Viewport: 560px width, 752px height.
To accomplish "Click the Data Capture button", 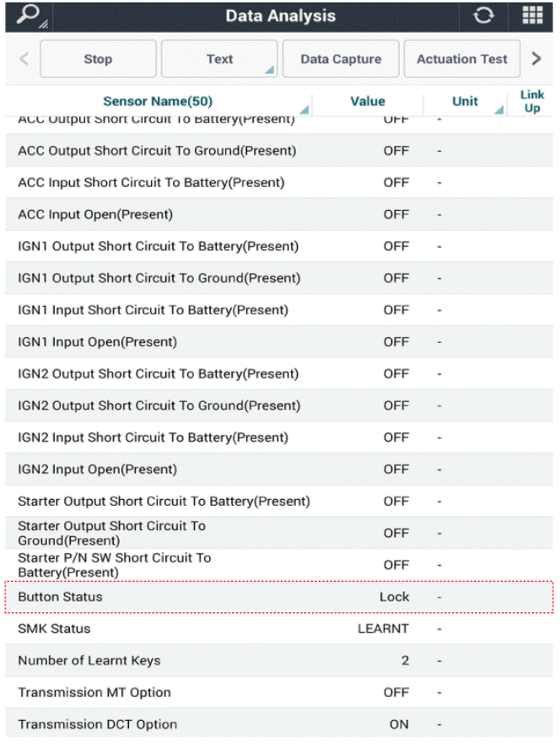I will 341,59.
